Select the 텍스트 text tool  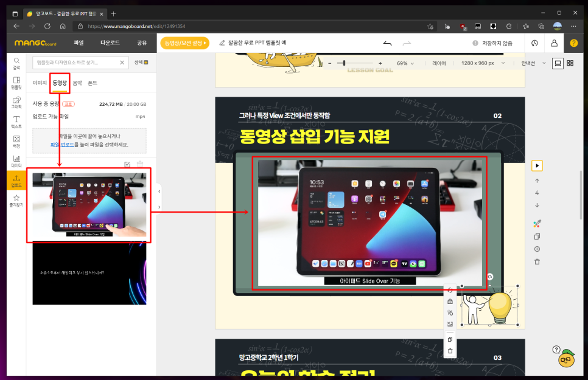tap(16, 122)
